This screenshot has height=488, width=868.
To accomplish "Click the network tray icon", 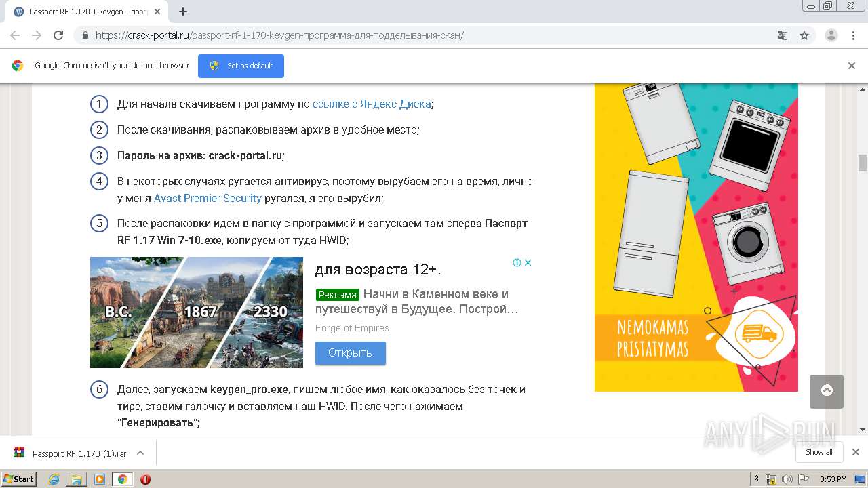I will [771, 479].
